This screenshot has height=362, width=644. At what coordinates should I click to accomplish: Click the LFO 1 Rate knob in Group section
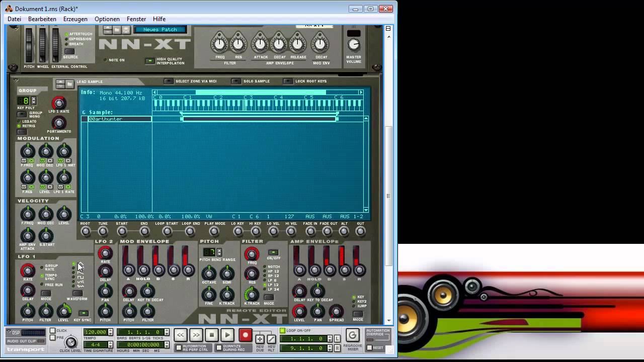tap(59, 103)
